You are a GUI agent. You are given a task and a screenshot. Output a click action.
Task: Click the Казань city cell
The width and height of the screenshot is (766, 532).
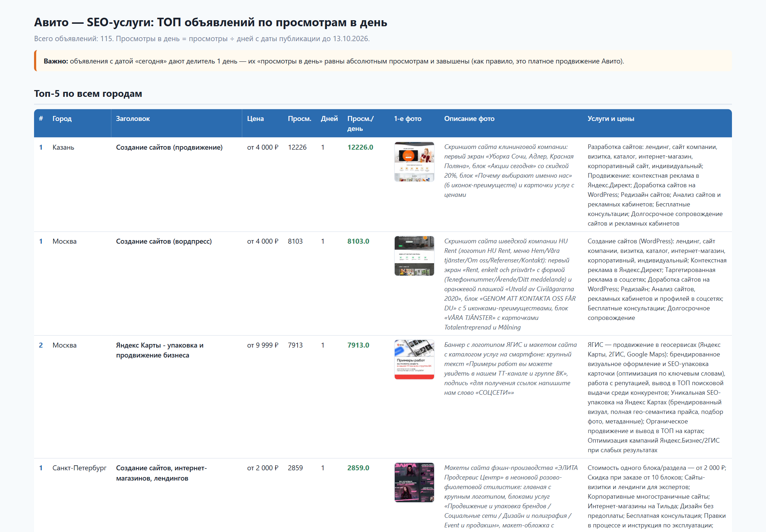63,147
